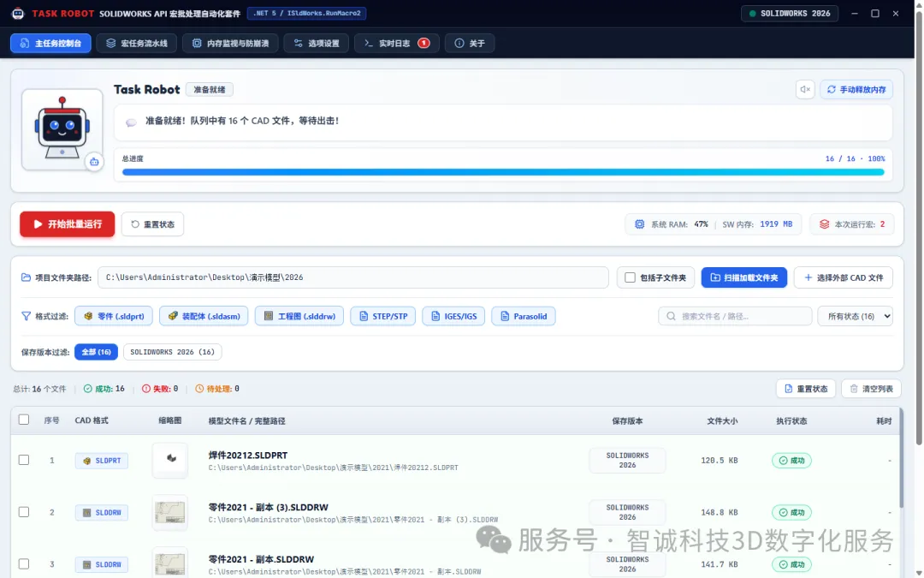Viewport: 924px width, 578px height.
Task: Click the 总进度 progress bar
Action: coord(503,172)
